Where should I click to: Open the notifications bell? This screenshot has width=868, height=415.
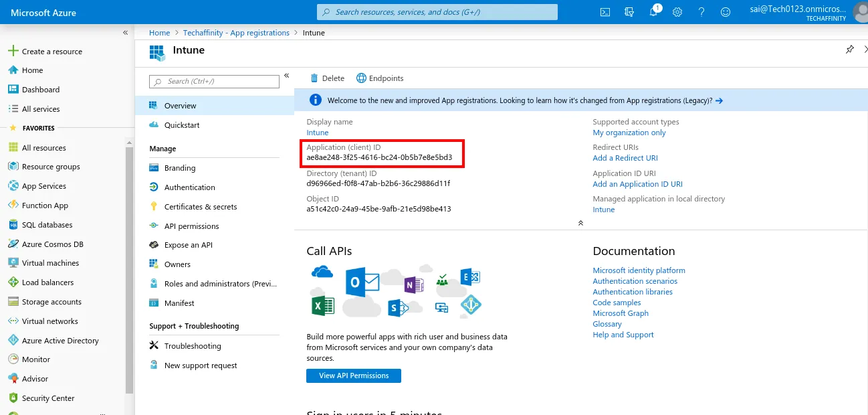point(654,12)
